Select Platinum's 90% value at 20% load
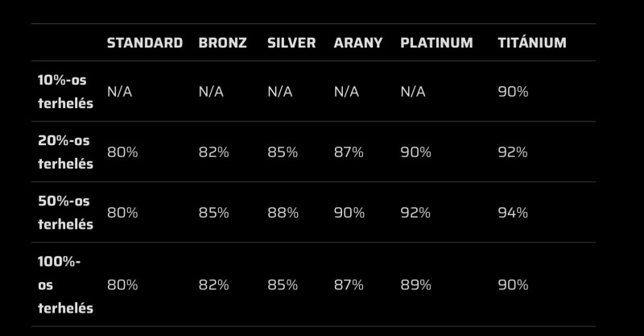The width and height of the screenshot is (644, 336). 415,152
